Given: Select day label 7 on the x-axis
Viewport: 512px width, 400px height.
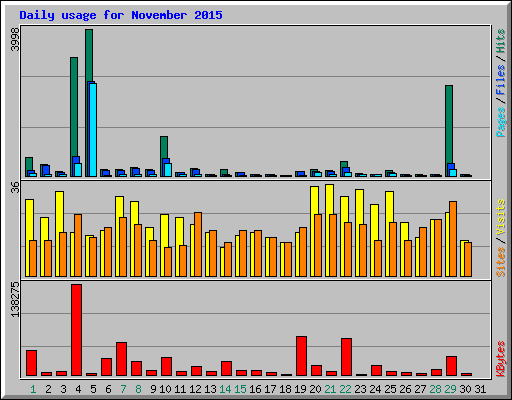Looking at the screenshot, I should [x=123, y=389].
